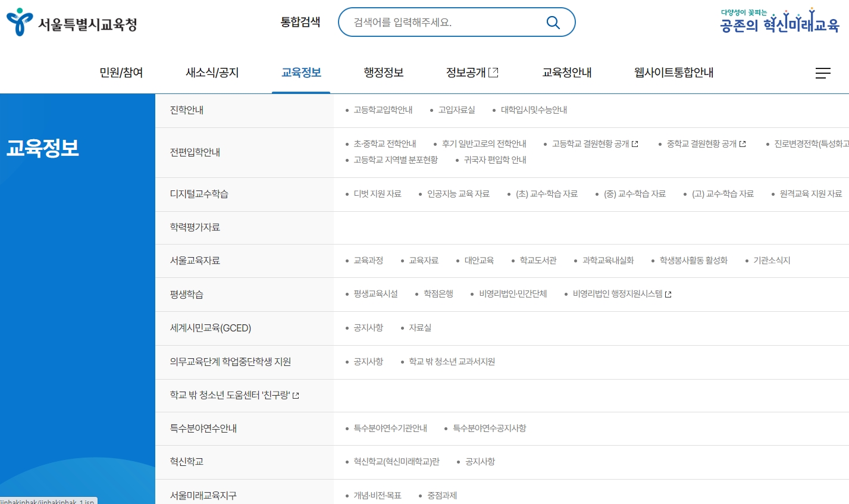Image resolution: width=849 pixels, height=504 pixels.
Task: Open the 귀국자 편입학 안내 link
Action: [495, 160]
